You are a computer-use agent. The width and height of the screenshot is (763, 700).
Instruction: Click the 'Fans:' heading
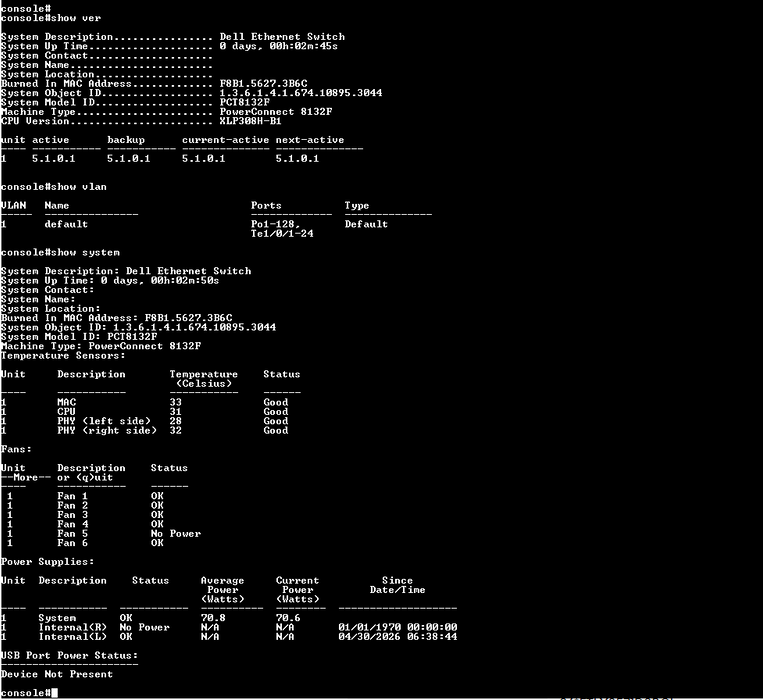pyautogui.click(x=16, y=449)
